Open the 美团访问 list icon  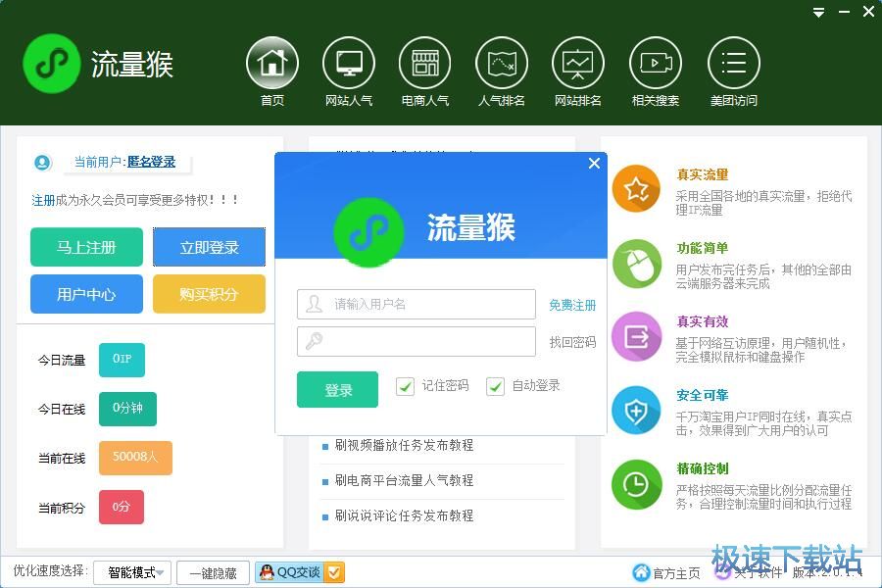point(733,63)
